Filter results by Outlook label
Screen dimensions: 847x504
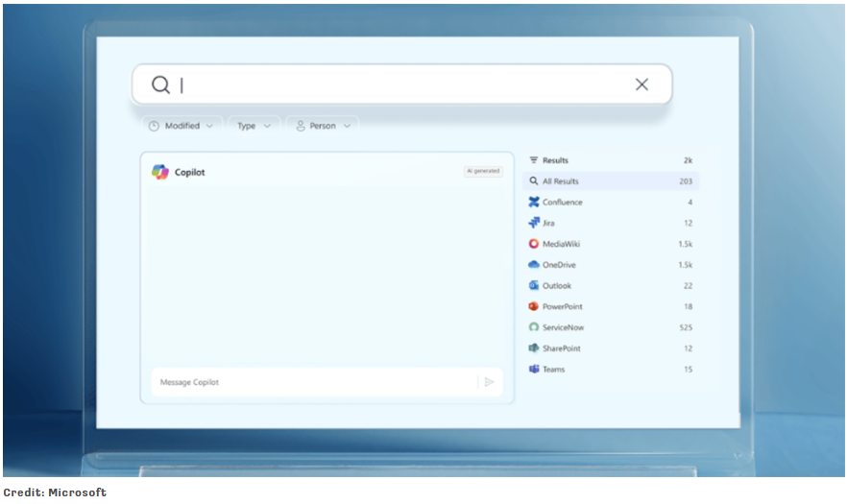[x=557, y=286]
